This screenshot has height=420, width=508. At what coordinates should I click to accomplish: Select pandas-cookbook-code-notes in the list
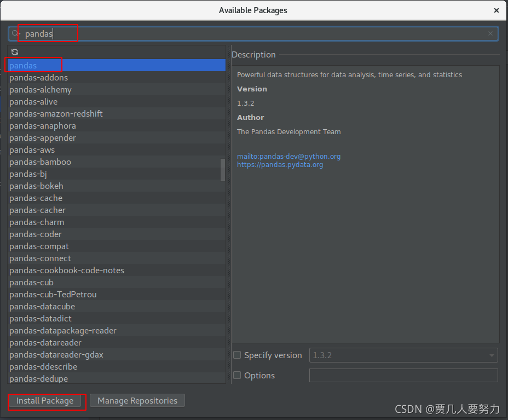pyautogui.click(x=117, y=271)
